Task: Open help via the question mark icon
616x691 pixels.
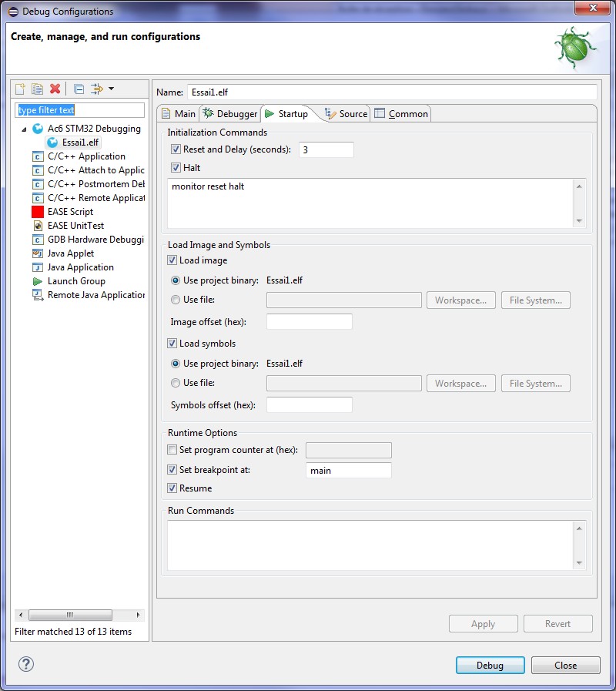Action: (26, 664)
